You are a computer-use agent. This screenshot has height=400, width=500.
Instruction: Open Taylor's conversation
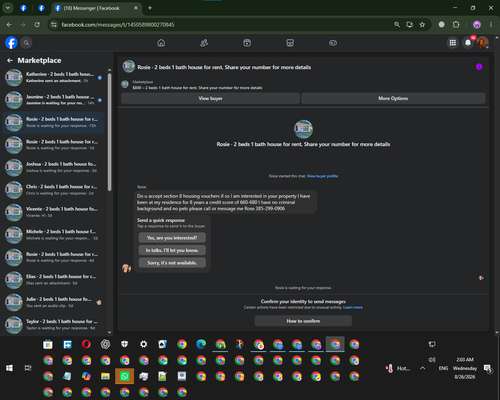click(x=53, y=325)
